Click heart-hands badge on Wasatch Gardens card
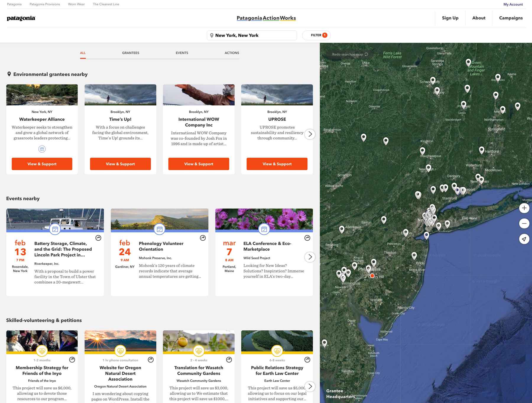 [199, 351]
